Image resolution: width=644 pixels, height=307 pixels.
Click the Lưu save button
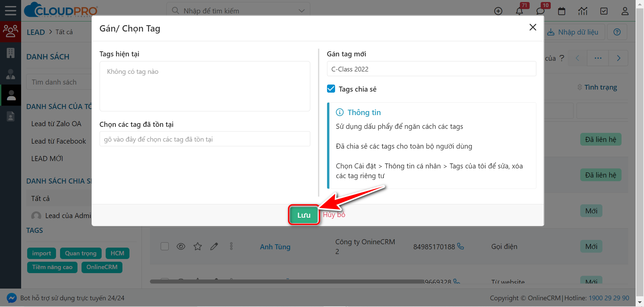(x=304, y=215)
